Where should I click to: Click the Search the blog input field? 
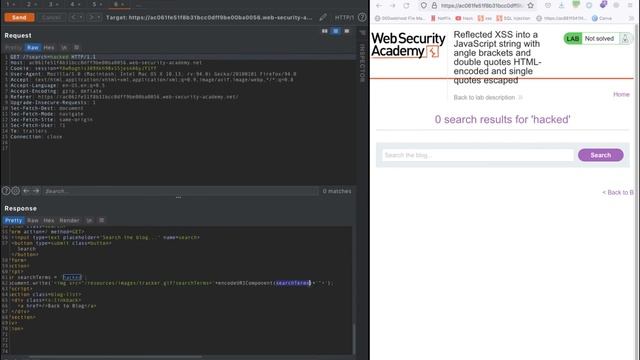click(x=478, y=155)
